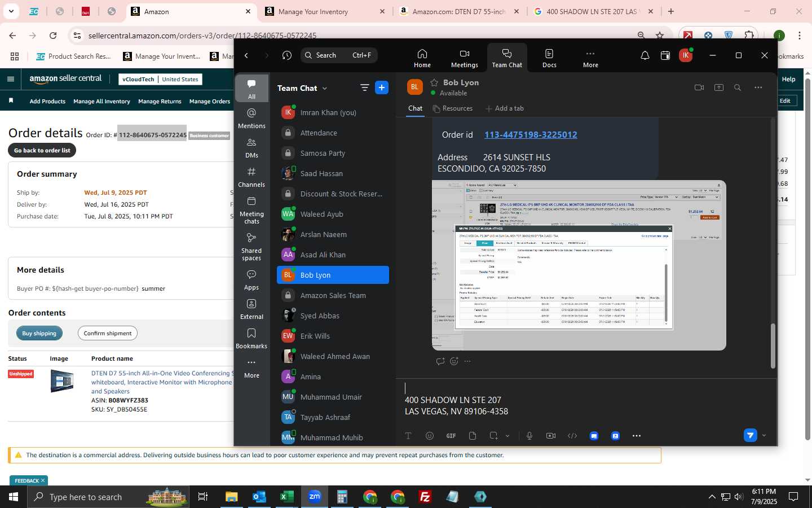The width and height of the screenshot is (812, 508).
Task: Open Zoom history clock icon
Action: tap(287, 55)
